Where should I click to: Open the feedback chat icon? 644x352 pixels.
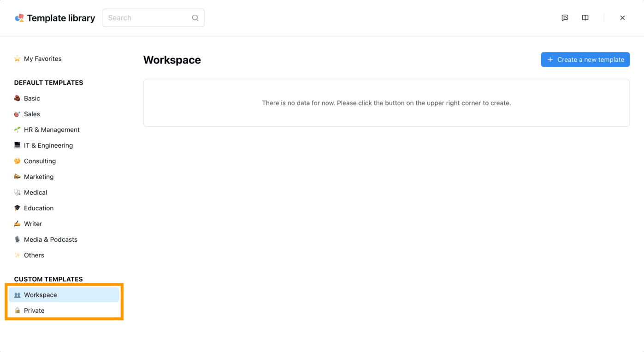pyautogui.click(x=565, y=18)
